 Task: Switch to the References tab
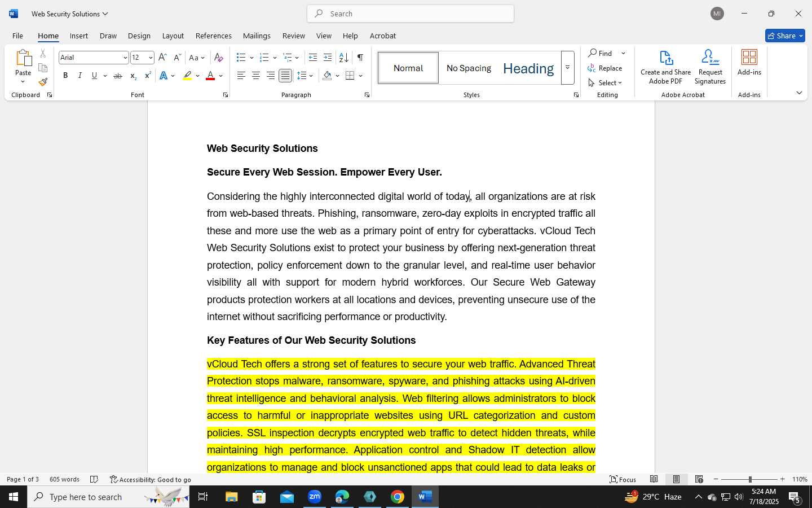point(214,36)
